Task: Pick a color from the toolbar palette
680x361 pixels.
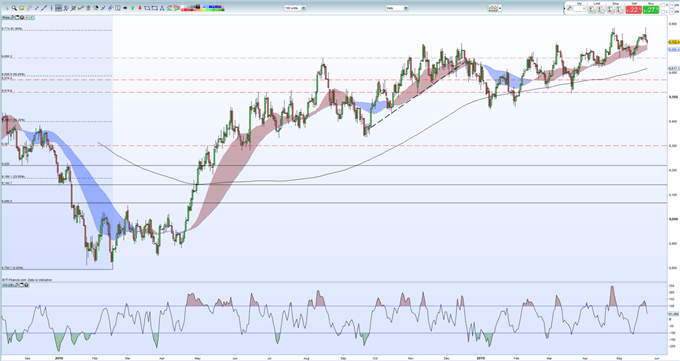Action: pos(203,8)
